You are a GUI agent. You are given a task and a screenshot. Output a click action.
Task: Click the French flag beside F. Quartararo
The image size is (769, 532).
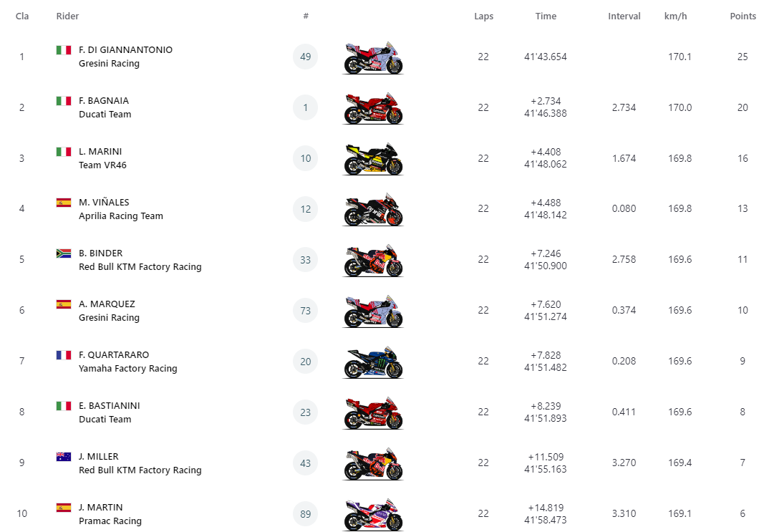click(64, 355)
